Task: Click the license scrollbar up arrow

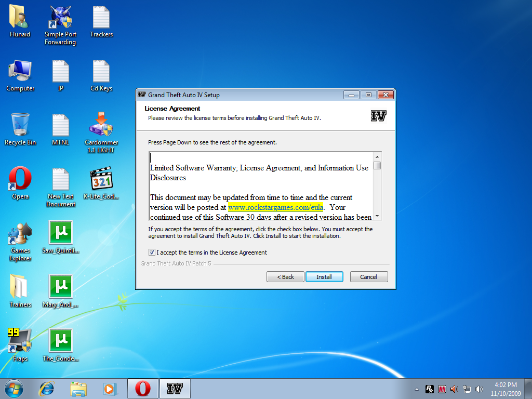Action: point(377,157)
